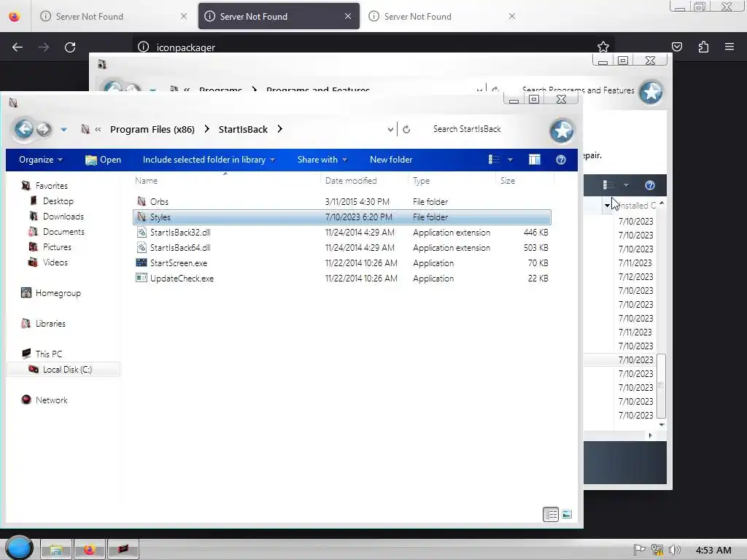Click Program Files (x86) breadcrumb
This screenshot has height=560, width=747.
[152, 129]
